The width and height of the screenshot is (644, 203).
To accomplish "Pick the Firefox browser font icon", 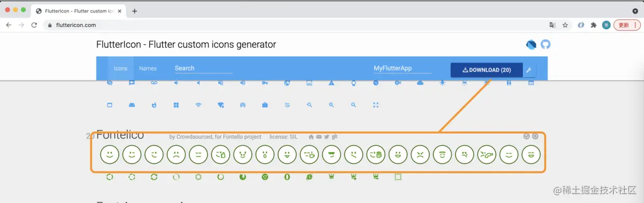I will coord(243,177).
